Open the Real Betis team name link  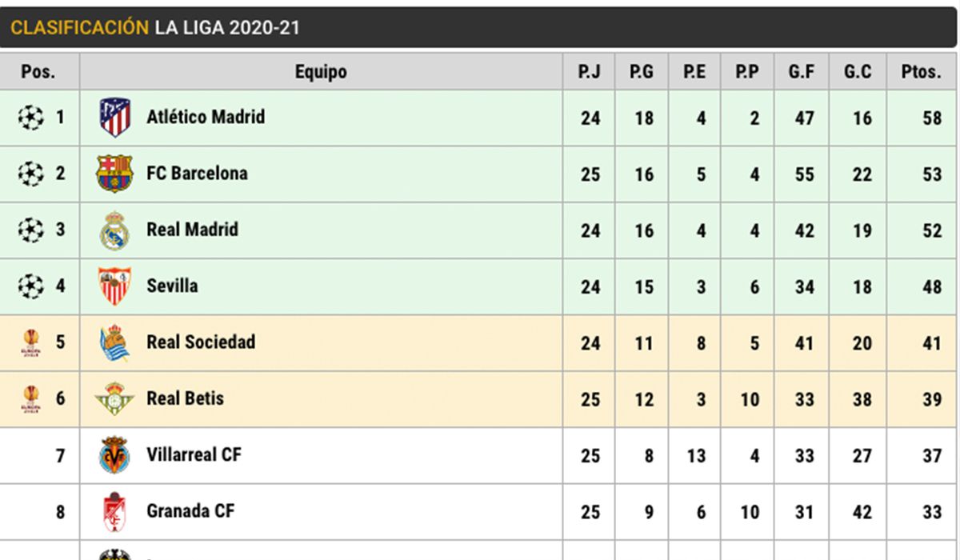[x=185, y=398]
